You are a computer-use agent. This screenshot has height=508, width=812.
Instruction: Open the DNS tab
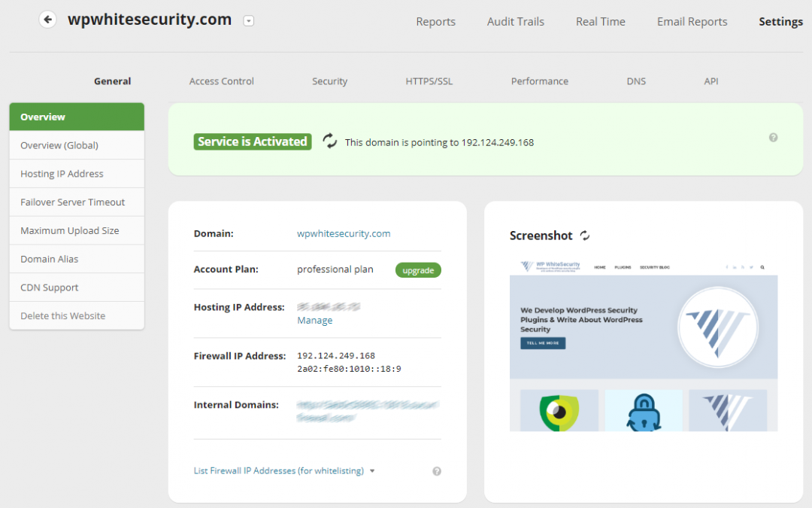tap(636, 81)
